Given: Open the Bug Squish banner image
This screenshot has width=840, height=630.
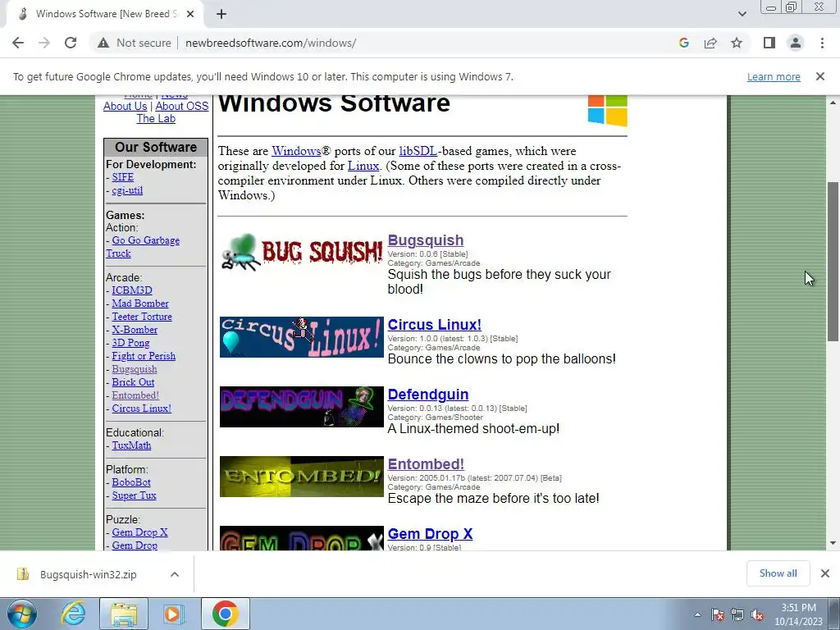Looking at the screenshot, I should coord(302,252).
